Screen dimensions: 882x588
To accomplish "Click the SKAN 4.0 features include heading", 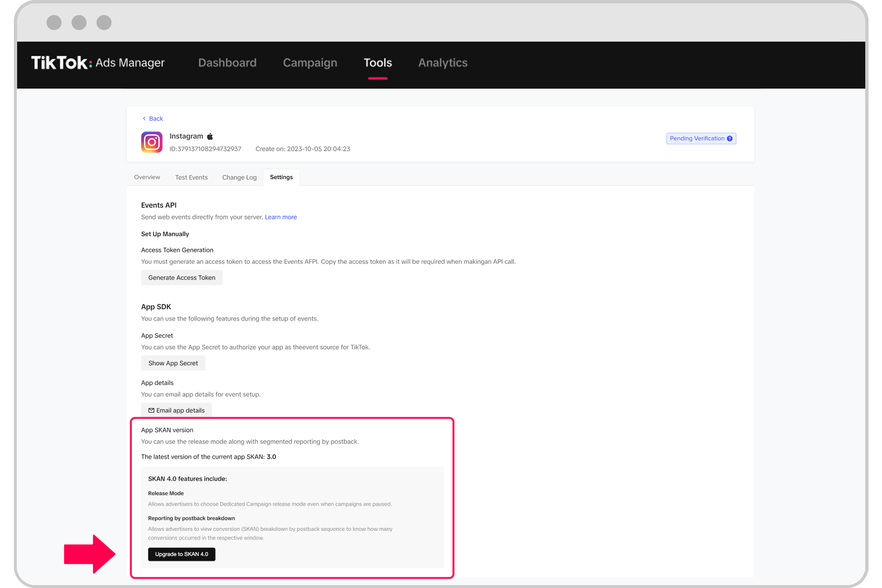I will 187,479.
